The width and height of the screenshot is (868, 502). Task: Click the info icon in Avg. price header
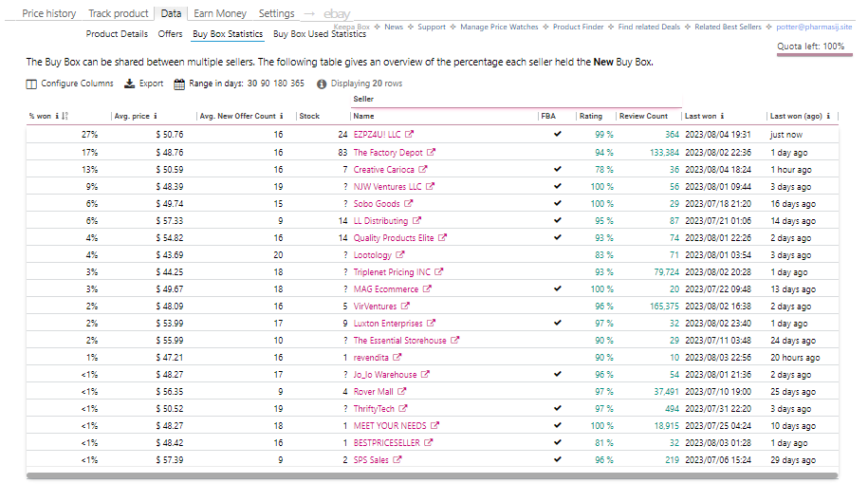[x=155, y=117]
